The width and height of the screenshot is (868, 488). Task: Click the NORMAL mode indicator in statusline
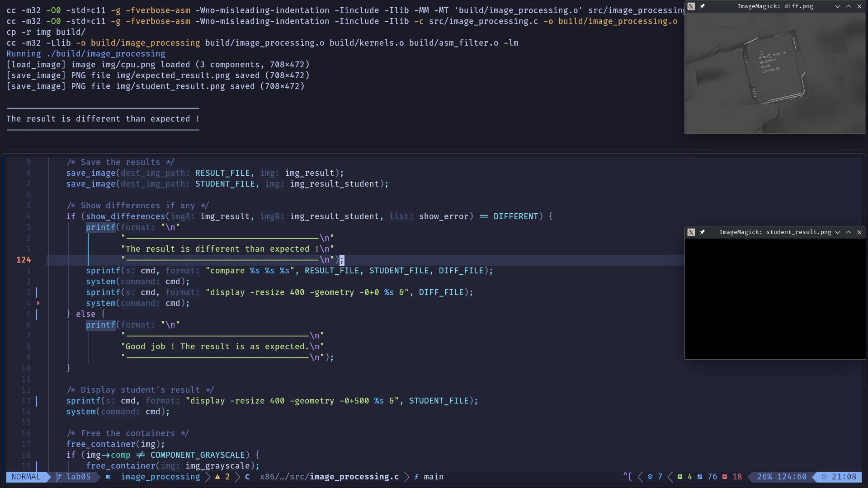[x=26, y=477]
